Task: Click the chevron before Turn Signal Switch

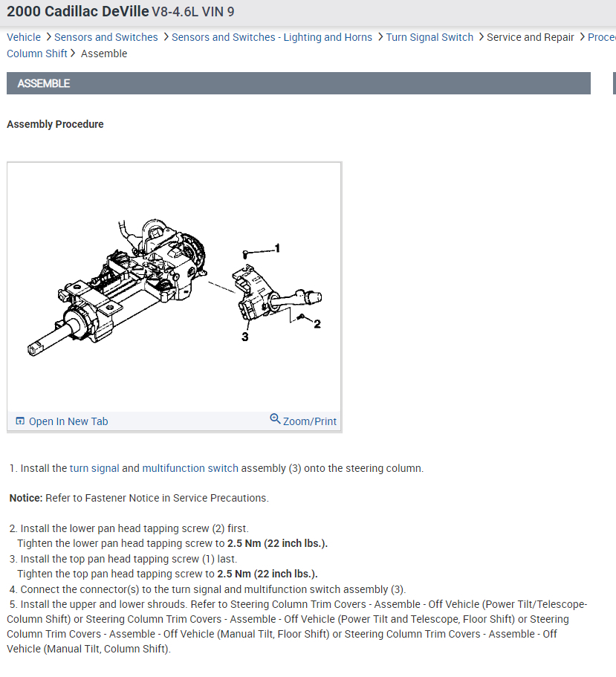Action: click(380, 37)
